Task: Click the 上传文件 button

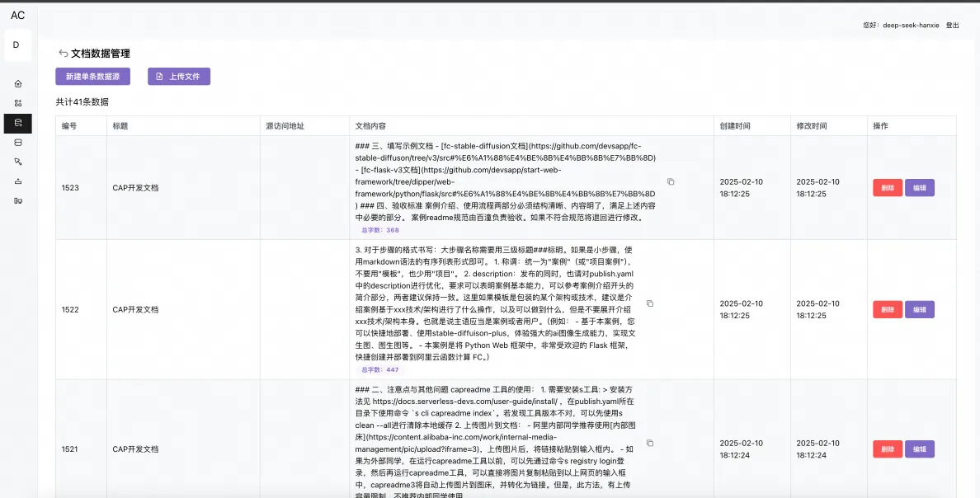Action: (x=179, y=76)
